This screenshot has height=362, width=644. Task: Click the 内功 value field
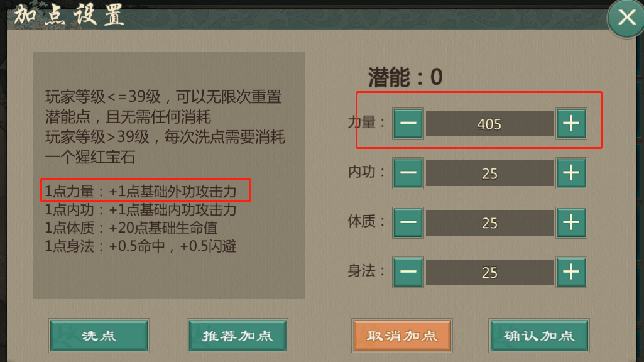click(489, 173)
